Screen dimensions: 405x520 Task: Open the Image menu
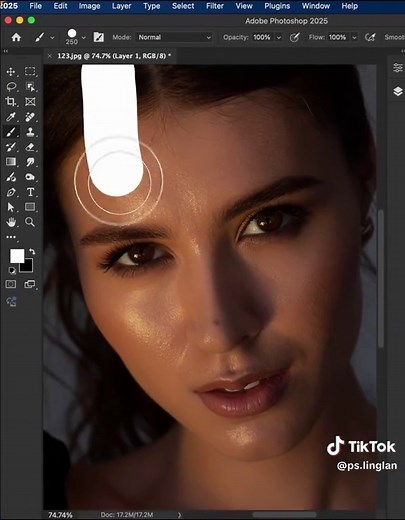(89, 6)
